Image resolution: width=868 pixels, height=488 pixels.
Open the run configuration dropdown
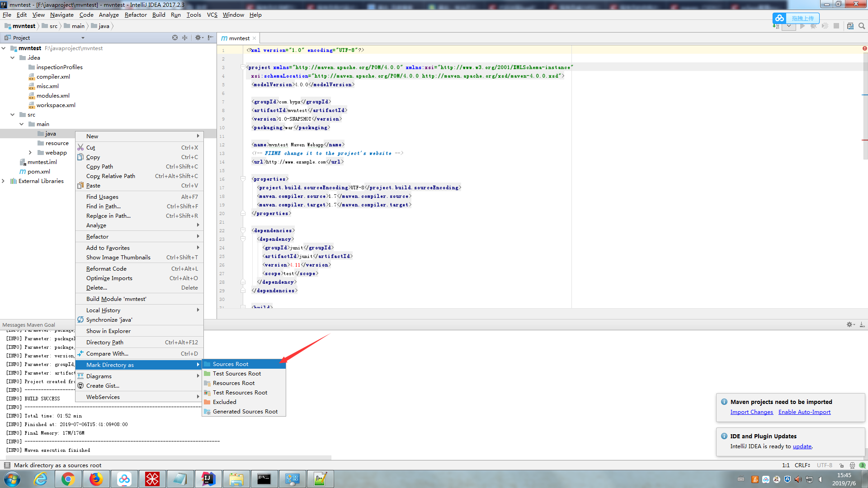click(x=789, y=26)
